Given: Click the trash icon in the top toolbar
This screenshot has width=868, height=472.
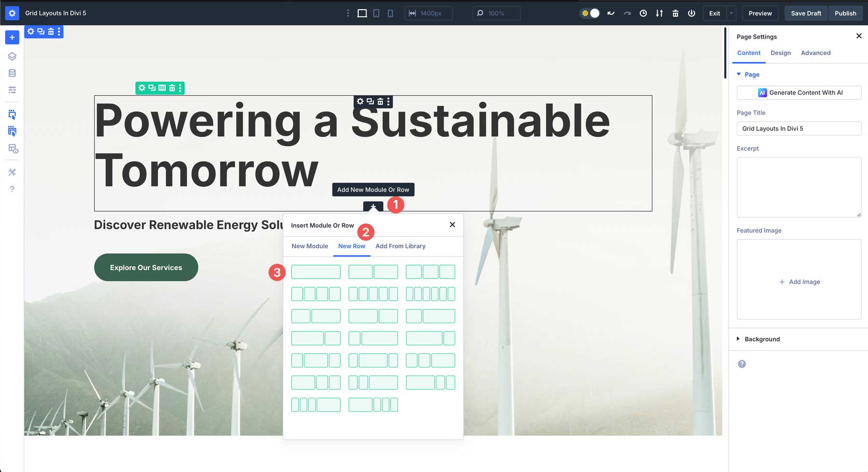Looking at the screenshot, I should click(x=676, y=13).
